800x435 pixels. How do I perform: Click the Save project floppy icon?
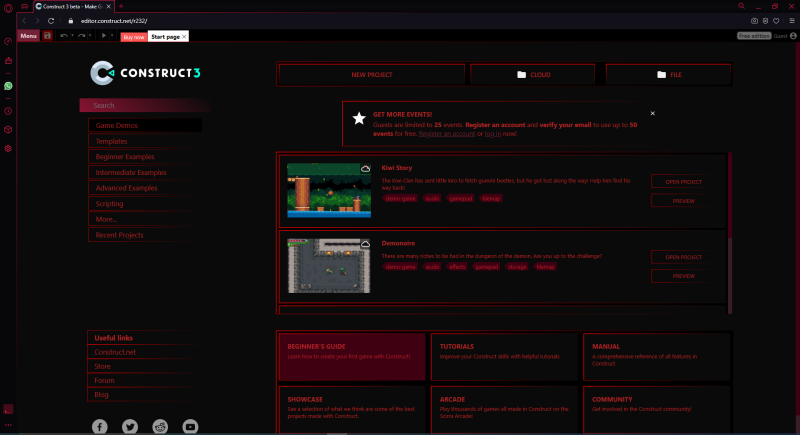[x=47, y=36]
